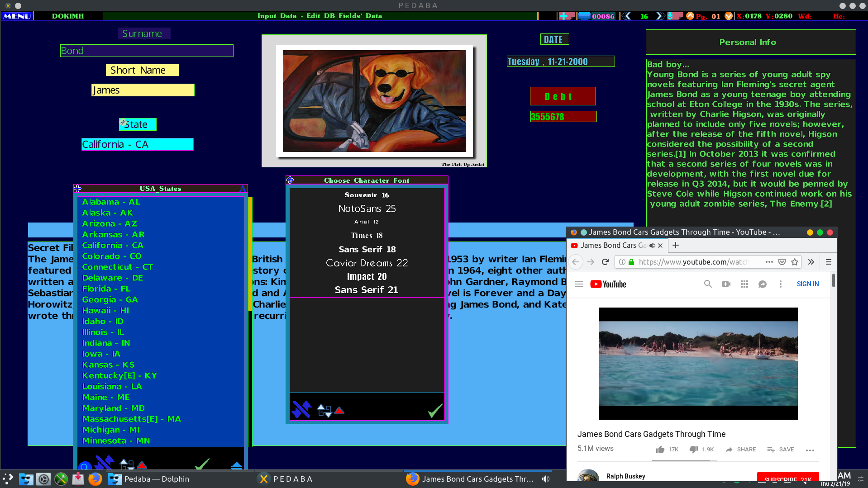Choose the Impact 20 font
This screenshot has width=868, height=488.
[367, 276]
